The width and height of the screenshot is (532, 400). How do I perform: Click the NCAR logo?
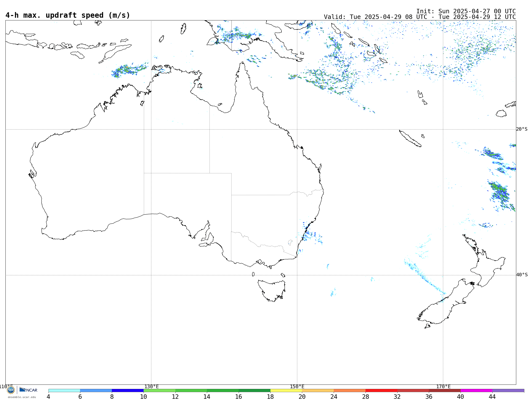tap(28, 390)
